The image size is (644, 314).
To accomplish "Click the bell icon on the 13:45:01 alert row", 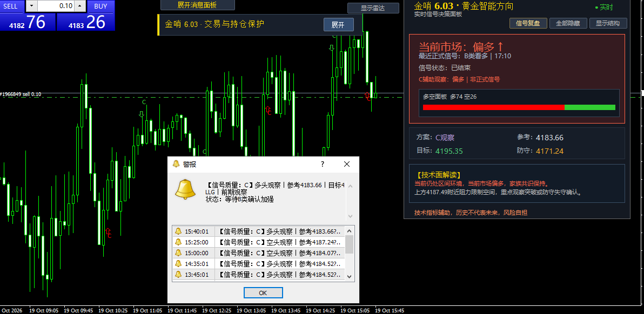I will (178, 274).
